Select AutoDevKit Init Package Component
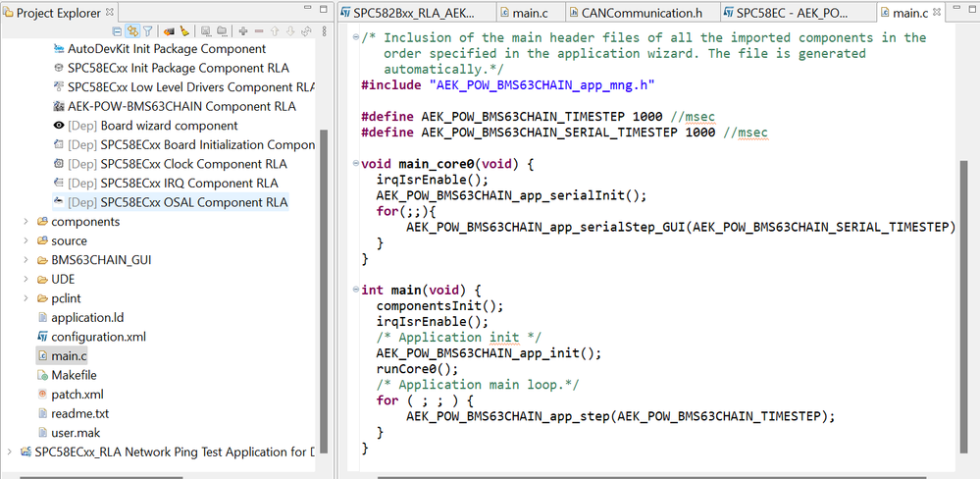The image size is (980, 479). point(160,49)
